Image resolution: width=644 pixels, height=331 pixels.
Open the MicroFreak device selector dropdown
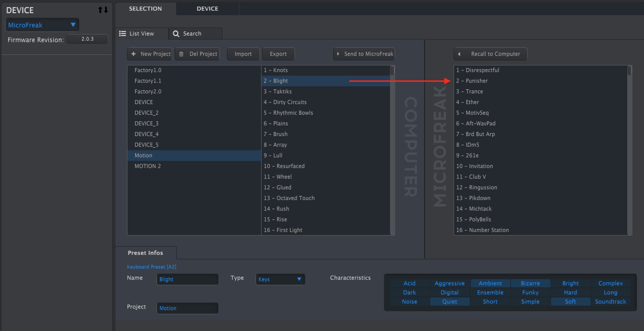click(x=73, y=25)
